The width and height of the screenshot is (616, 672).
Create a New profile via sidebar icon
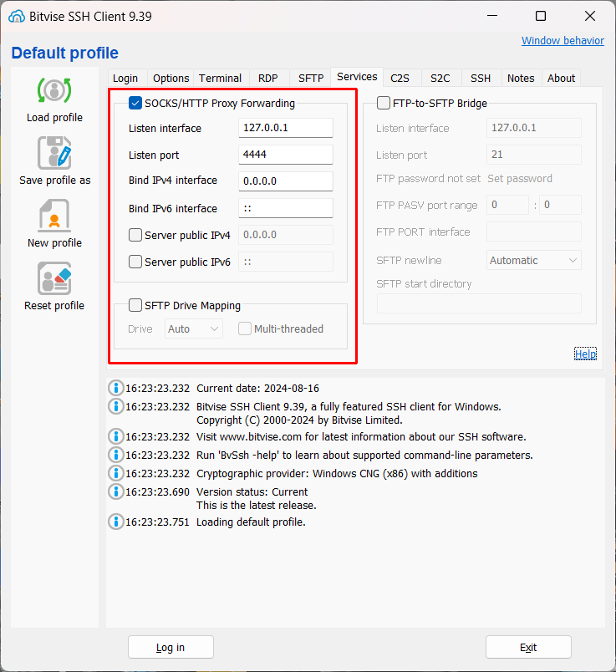tap(54, 216)
